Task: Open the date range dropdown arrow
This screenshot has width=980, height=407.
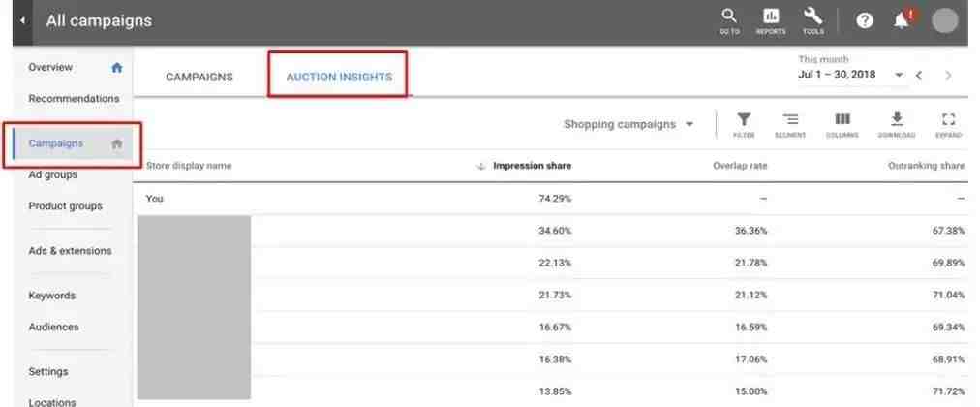Action: 899,75
